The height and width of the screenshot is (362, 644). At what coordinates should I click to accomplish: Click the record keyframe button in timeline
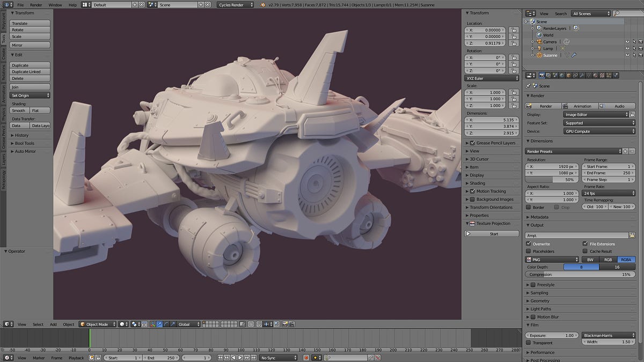pos(306,358)
